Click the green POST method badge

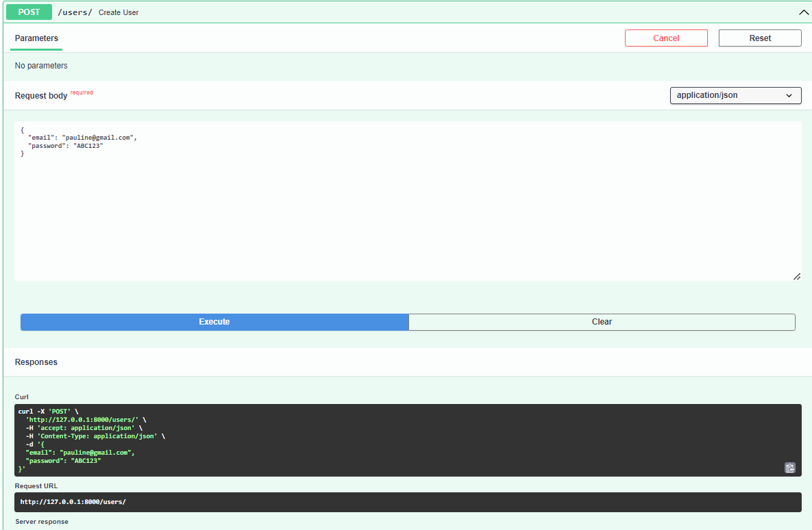[x=28, y=12]
